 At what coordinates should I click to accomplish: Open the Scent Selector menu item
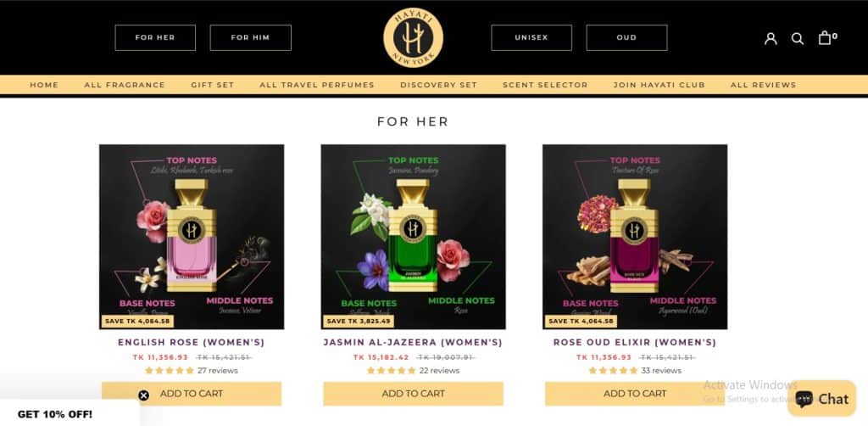(545, 85)
